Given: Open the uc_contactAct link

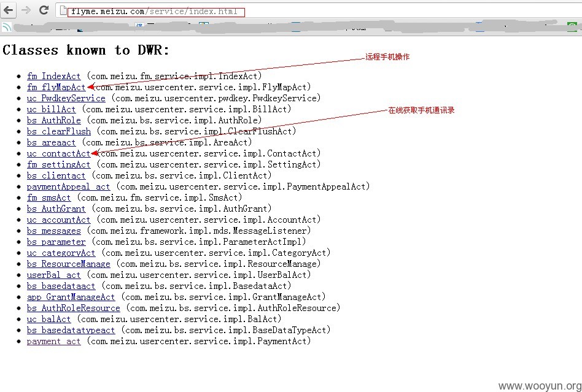Looking at the screenshot, I should coord(59,153).
